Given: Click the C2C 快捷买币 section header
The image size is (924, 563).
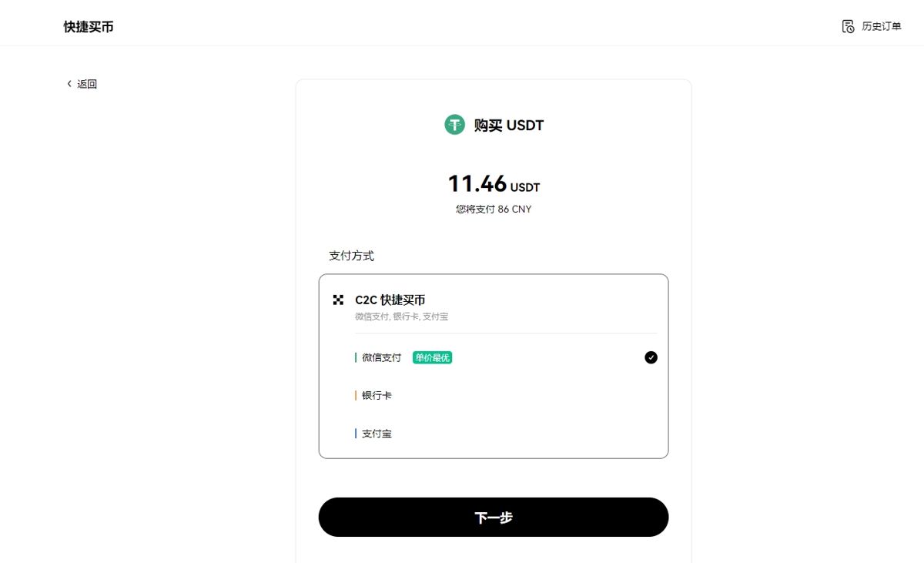Looking at the screenshot, I should point(390,300).
